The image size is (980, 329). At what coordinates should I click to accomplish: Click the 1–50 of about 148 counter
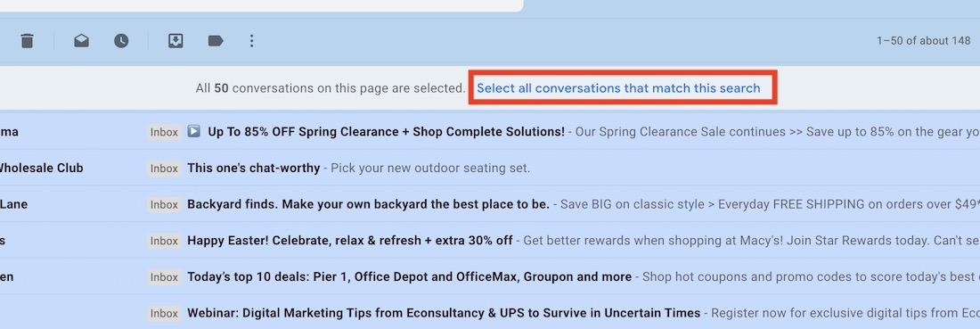pyautogui.click(x=923, y=41)
